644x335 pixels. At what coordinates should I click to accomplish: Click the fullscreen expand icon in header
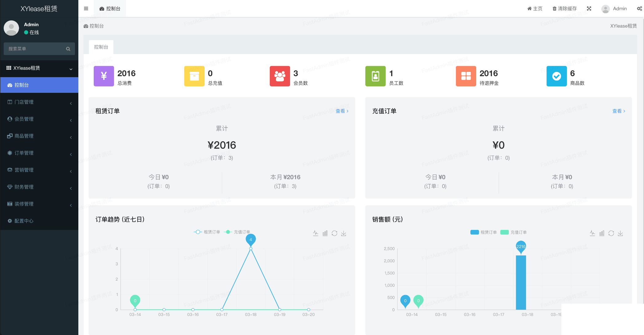point(589,9)
